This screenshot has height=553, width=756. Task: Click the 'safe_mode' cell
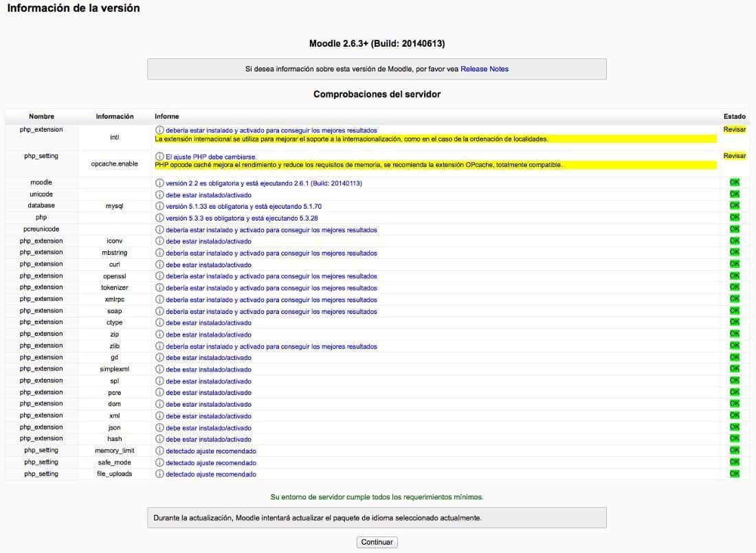tap(115, 463)
